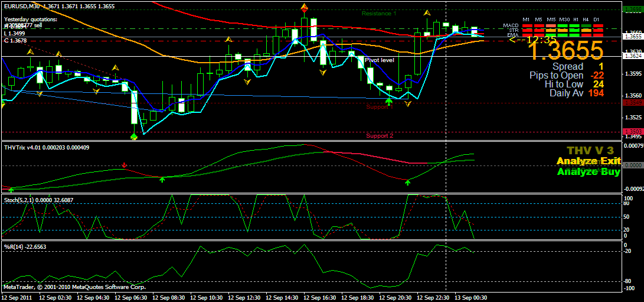Select the M30 timeframe column header

[564, 20]
